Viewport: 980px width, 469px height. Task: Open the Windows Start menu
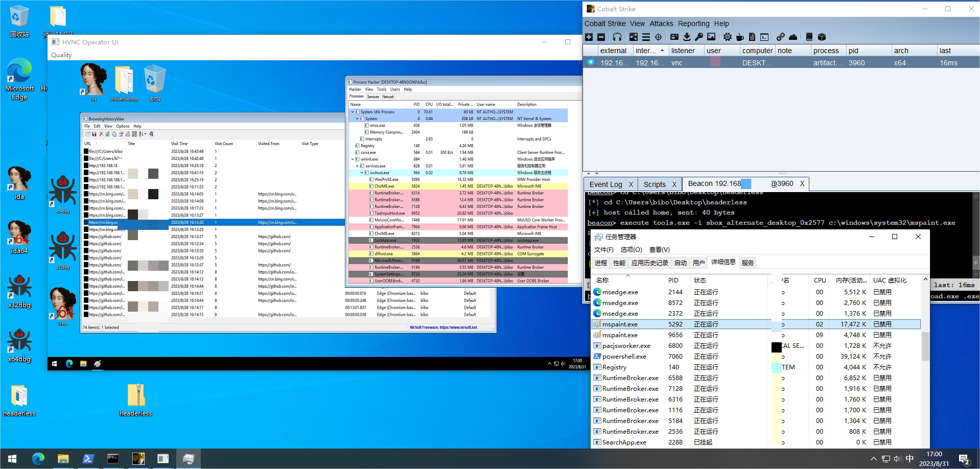[x=12, y=458]
